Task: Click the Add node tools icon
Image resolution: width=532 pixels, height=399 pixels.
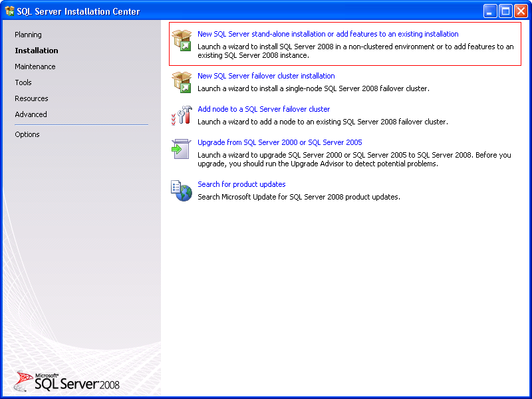Action: coord(182,116)
